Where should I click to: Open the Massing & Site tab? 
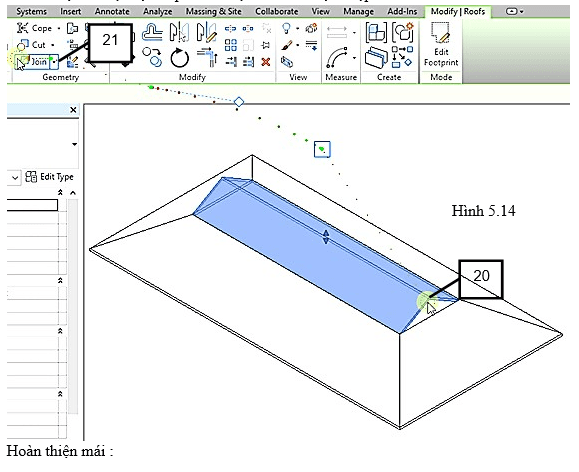(213, 11)
